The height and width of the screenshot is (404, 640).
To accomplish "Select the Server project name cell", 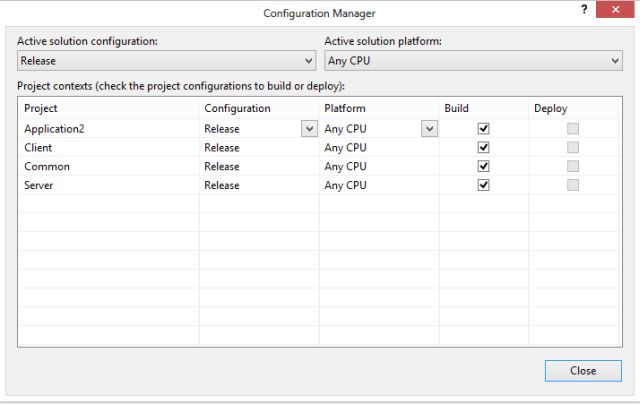I will click(38, 185).
